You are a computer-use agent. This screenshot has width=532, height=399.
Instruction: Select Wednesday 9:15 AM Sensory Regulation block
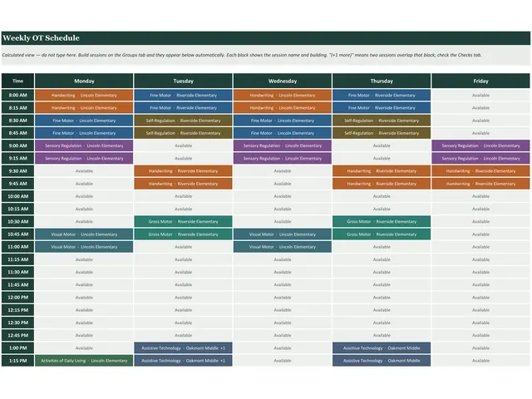(x=283, y=159)
